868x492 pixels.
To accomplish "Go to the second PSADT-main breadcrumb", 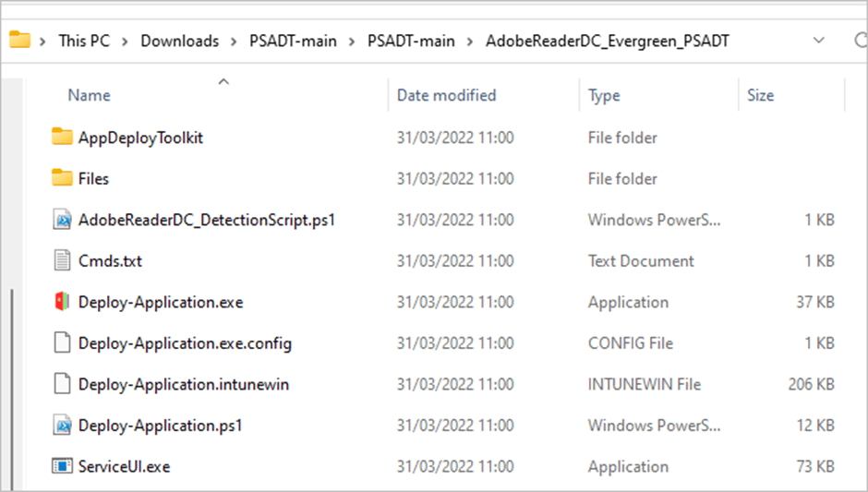I will 411,41.
